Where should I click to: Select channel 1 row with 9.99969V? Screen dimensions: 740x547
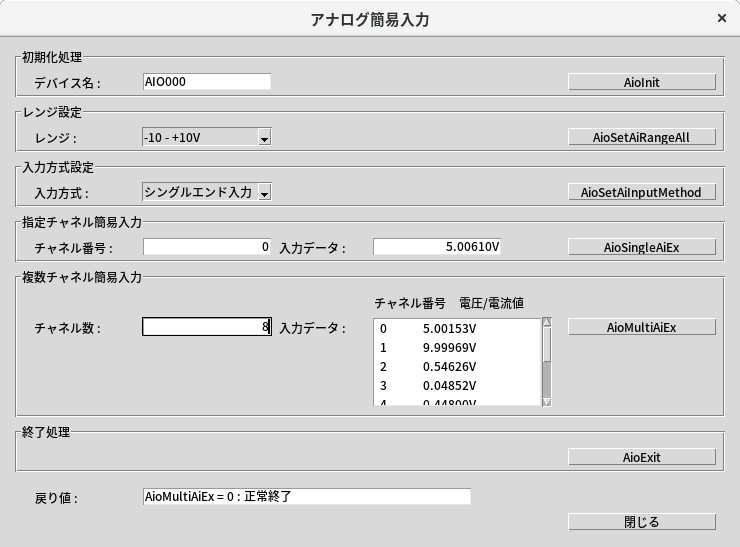pyautogui.click(x=456, y=347)
